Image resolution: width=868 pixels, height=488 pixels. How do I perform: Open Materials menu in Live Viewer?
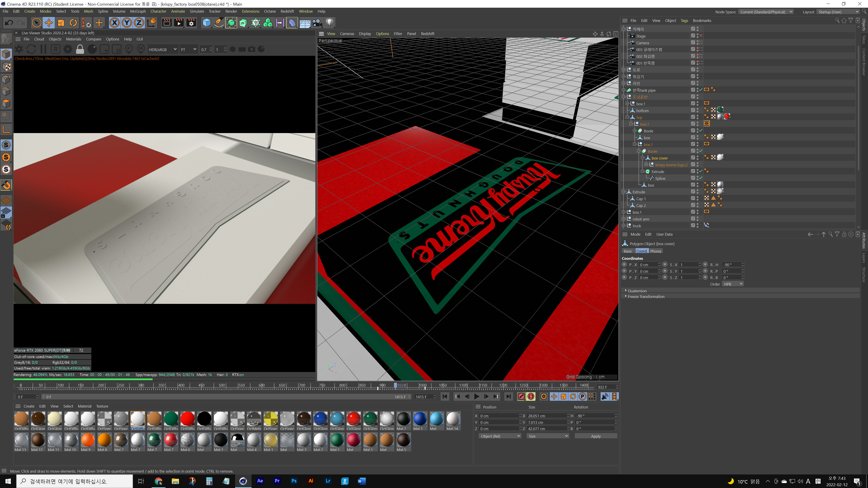pyautogui.click(x=73, y=39)
